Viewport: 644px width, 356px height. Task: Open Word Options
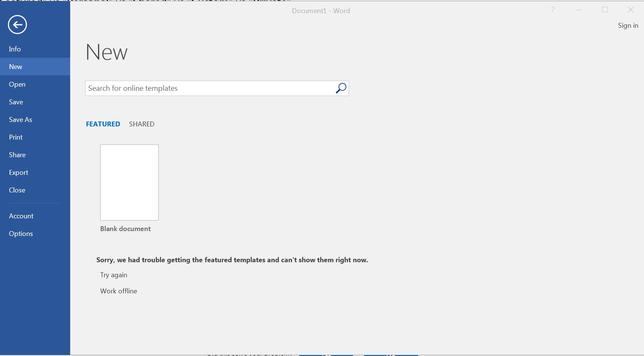(35, 234)
